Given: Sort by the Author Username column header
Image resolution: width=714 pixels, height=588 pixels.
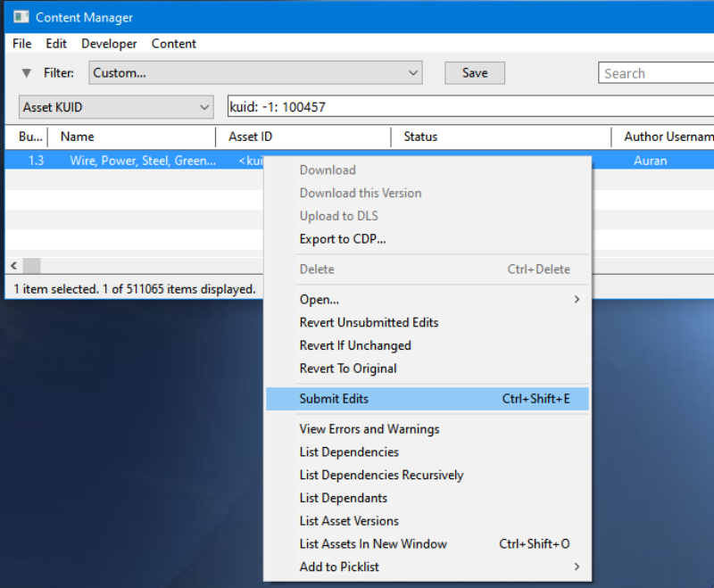Looking at the screenshot, I should pos(662,137).
